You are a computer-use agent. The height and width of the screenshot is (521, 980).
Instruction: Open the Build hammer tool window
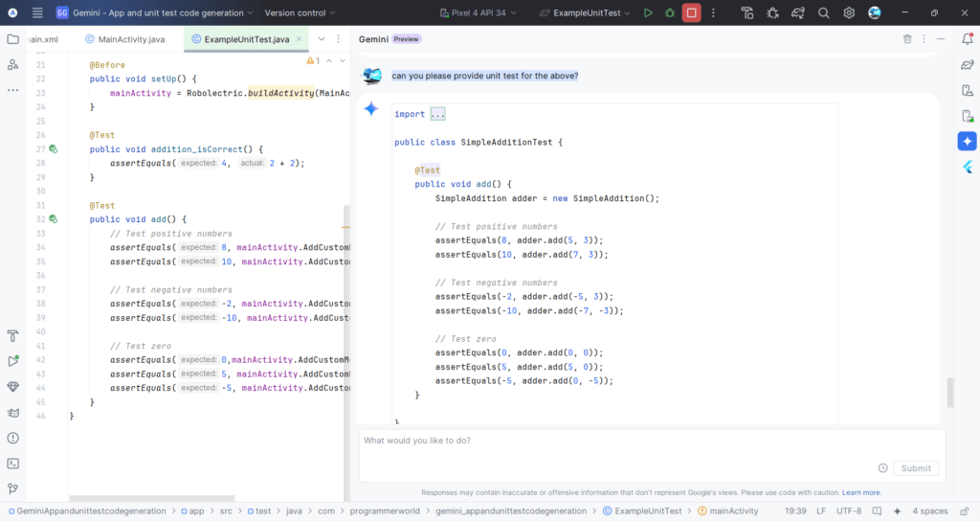click(x=12, y=336)
